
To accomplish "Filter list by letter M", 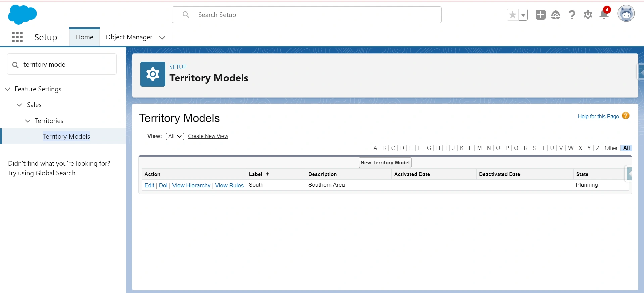I will coord(479,148).
